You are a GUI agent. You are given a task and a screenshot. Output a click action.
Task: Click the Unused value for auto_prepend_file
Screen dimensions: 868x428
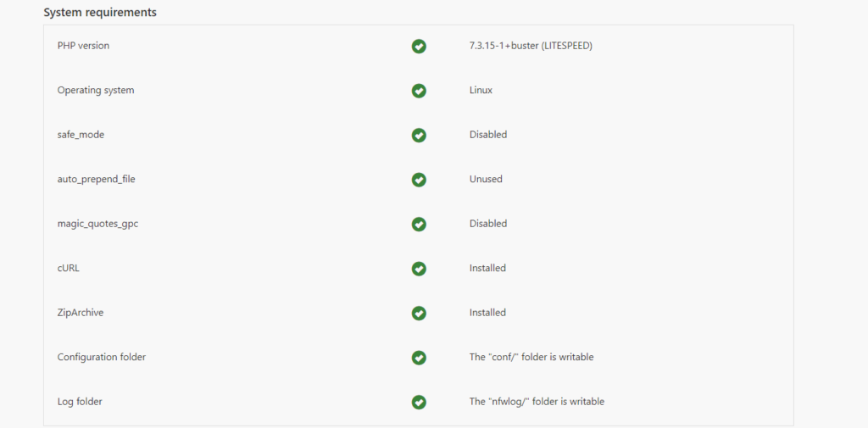click(x=486, y=179)
